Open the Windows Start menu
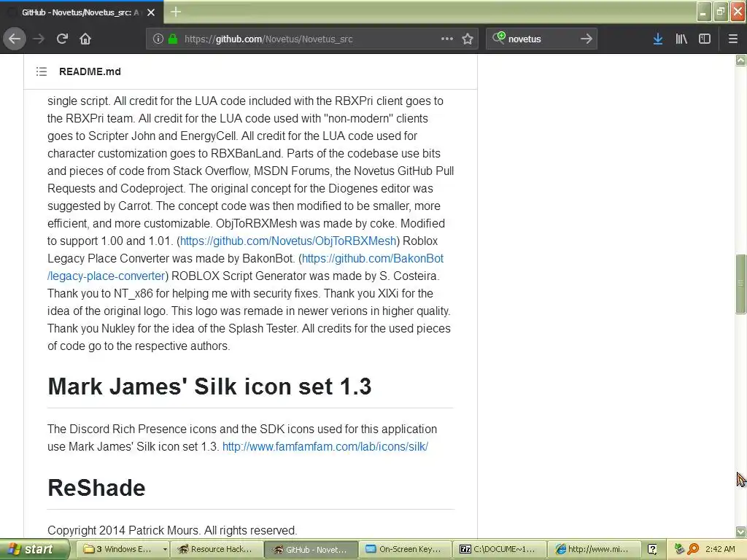747x560 pixels. click(35, 549)
